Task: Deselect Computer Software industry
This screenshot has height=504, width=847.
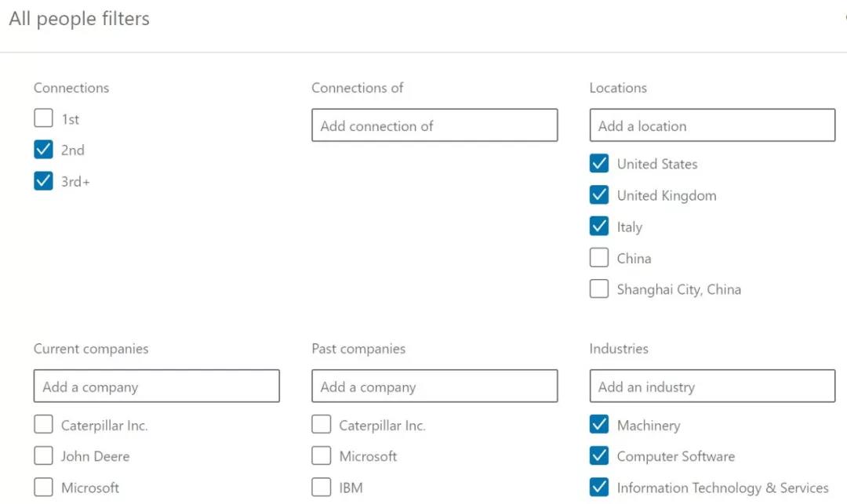Action: (x=599, y=456)
